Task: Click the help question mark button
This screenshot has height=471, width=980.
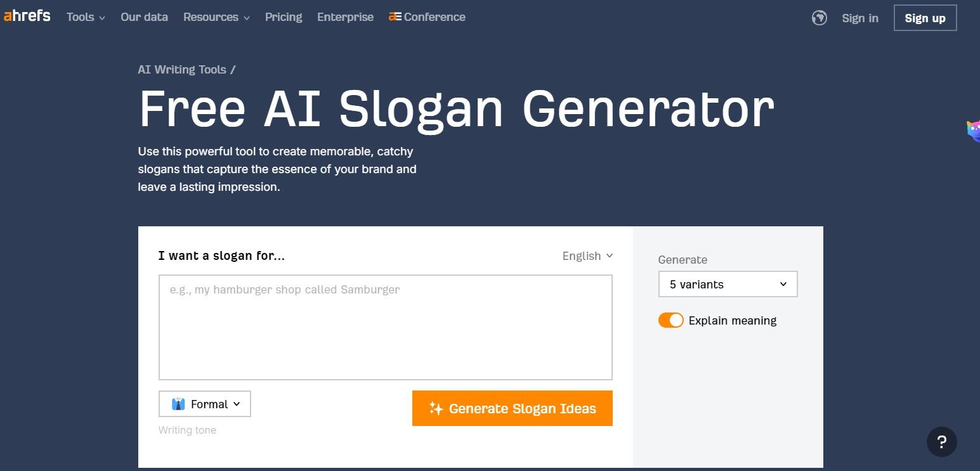Action: click(941, 442)
